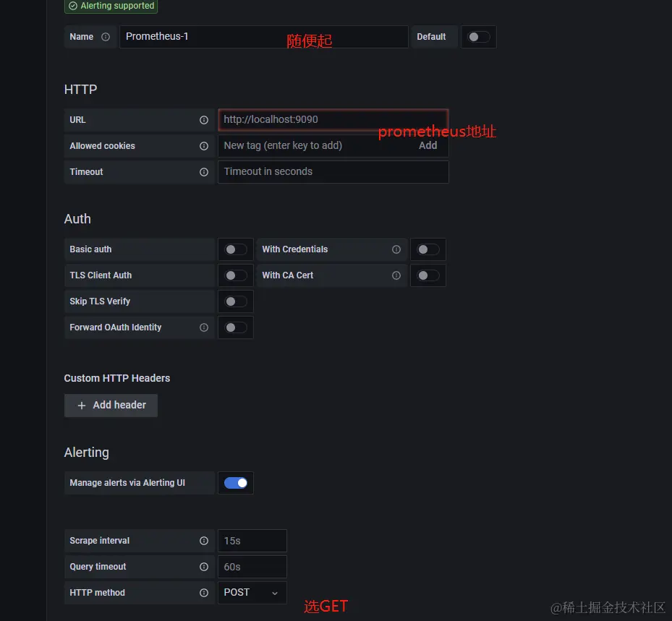
Task: Click the Scrape interval info icon
Action: pos(204,541)
